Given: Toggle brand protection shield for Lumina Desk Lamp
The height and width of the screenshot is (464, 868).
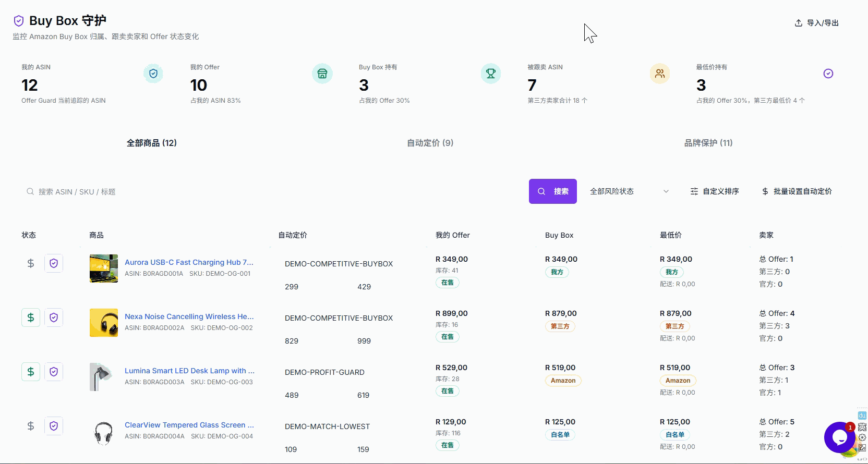Looking at the screenshot, I should [54, 372].
